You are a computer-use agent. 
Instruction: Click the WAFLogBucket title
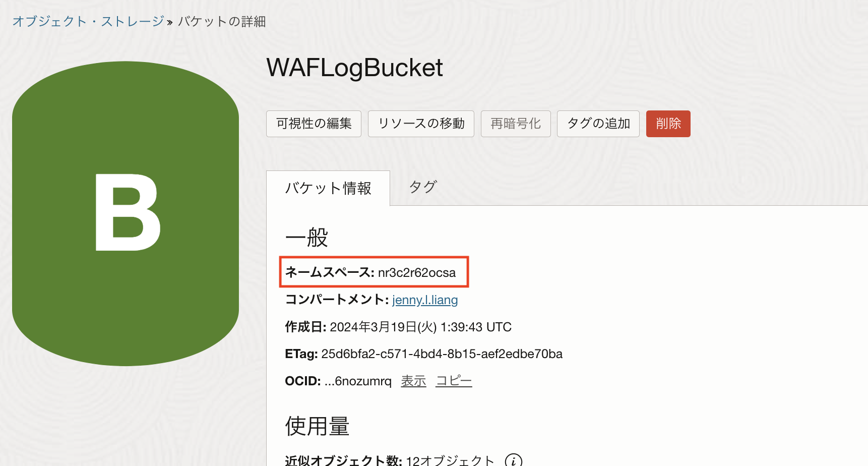pos(354,68)
